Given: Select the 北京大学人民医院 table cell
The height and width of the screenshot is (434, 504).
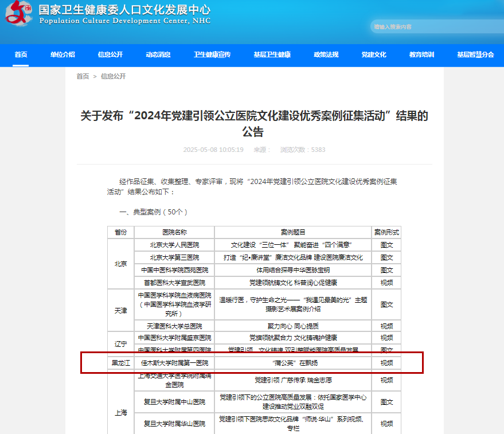Looking at the screenshot, I should tap(175, 245).
